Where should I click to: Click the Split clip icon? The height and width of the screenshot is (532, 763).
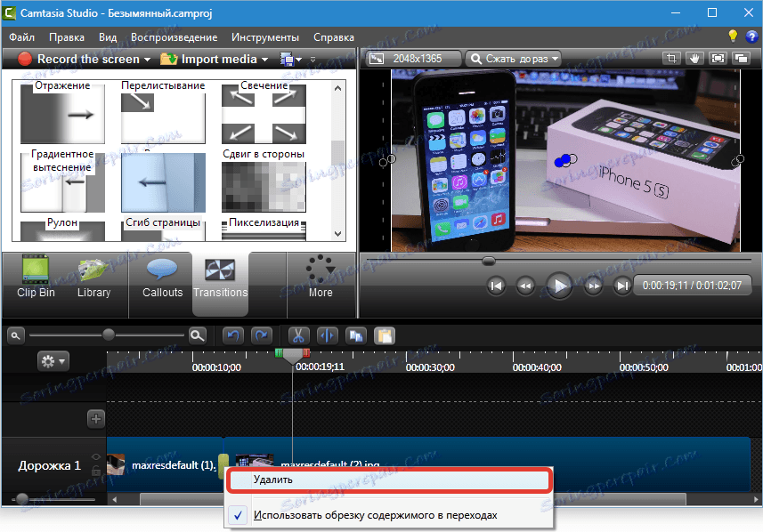[327, 335]
